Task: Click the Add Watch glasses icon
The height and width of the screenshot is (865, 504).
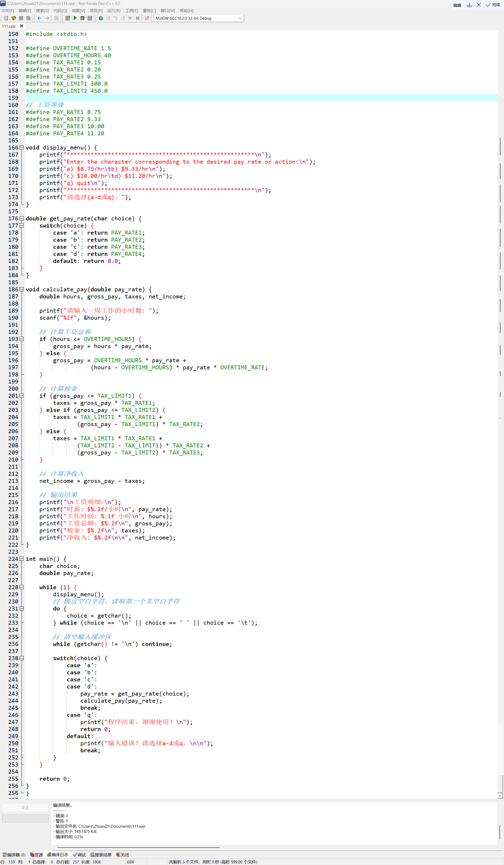Action: (147, 18)
